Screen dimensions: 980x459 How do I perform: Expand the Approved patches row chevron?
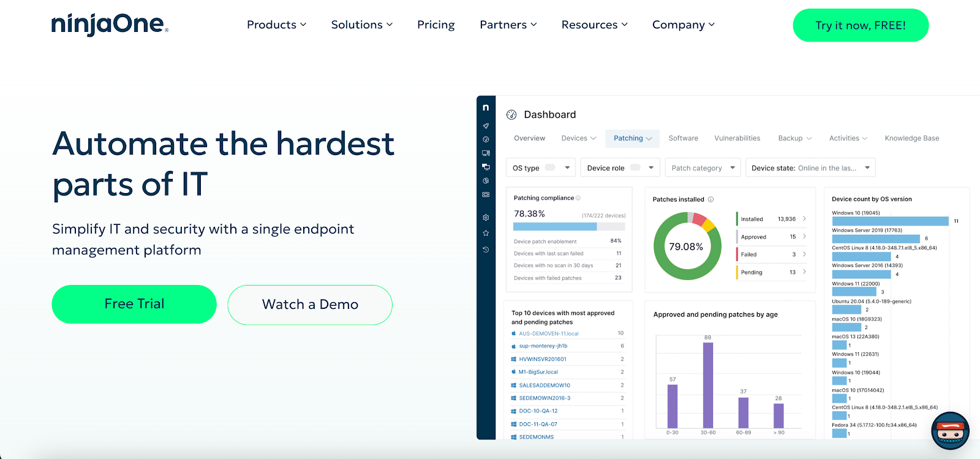click(804, 237)
